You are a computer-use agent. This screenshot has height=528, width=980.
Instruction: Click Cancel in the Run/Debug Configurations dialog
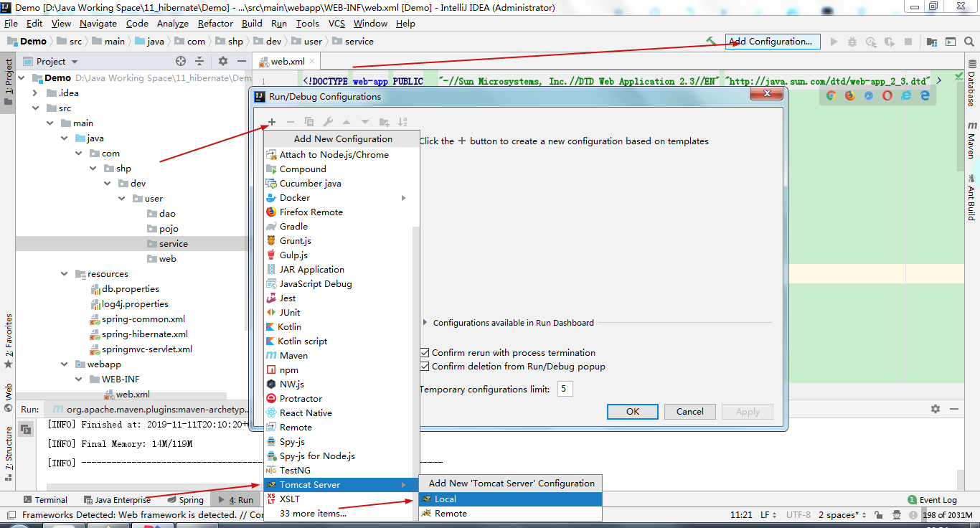pos(690,412)
